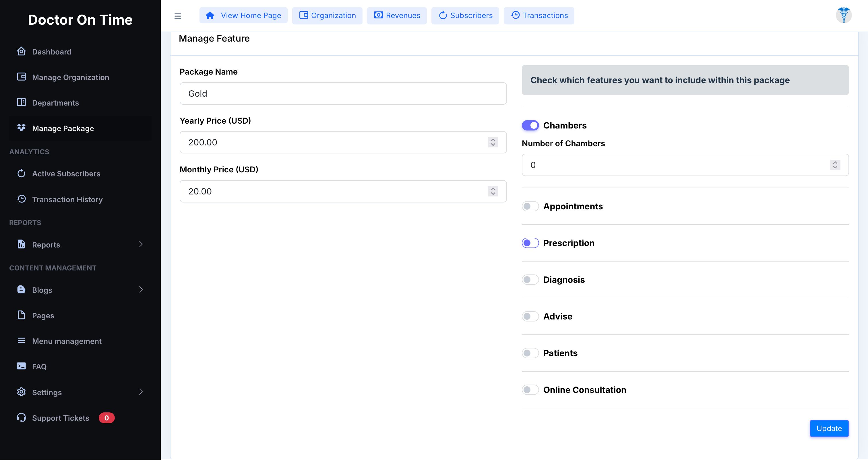
Task: Click the Dashboard house icon in sidebar
Action: [21, 51]
